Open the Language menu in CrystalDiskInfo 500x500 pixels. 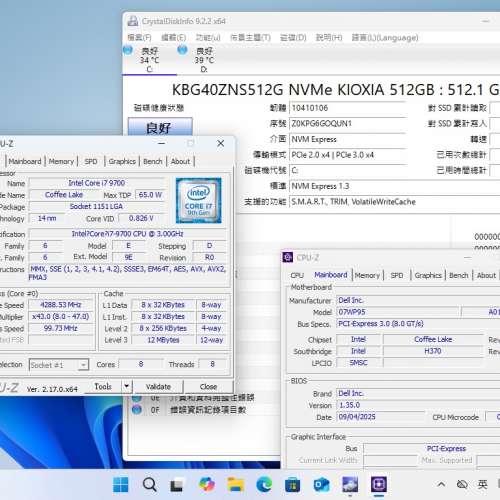click(x=385, y=37)
